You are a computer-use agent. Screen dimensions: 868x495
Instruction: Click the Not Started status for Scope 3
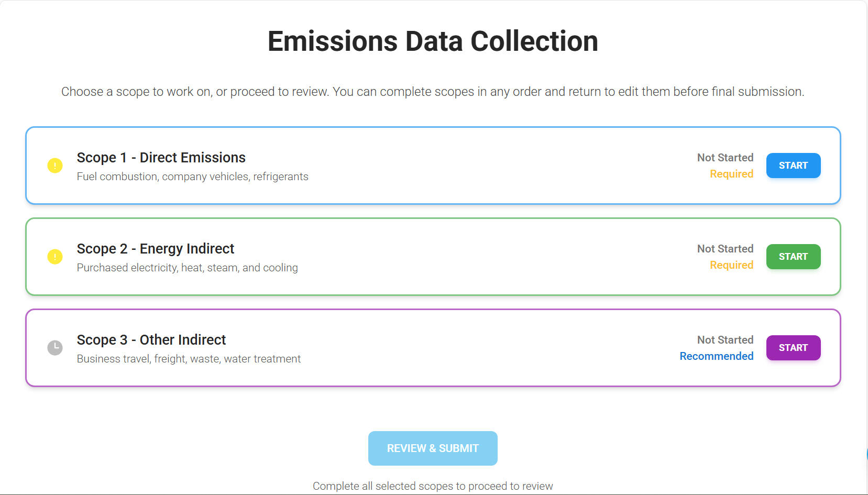coord(725,340)
